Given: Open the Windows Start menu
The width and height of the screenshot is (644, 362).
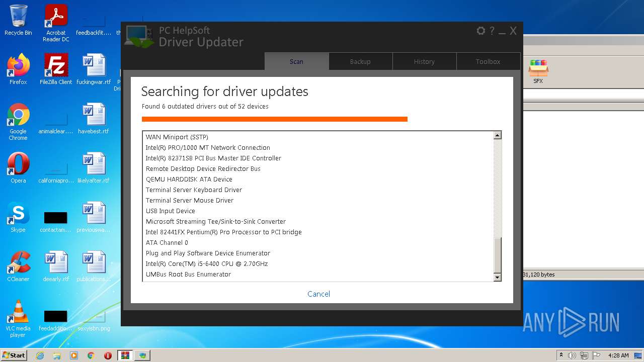Looking at the screenshot, I should tap(14, 355).
